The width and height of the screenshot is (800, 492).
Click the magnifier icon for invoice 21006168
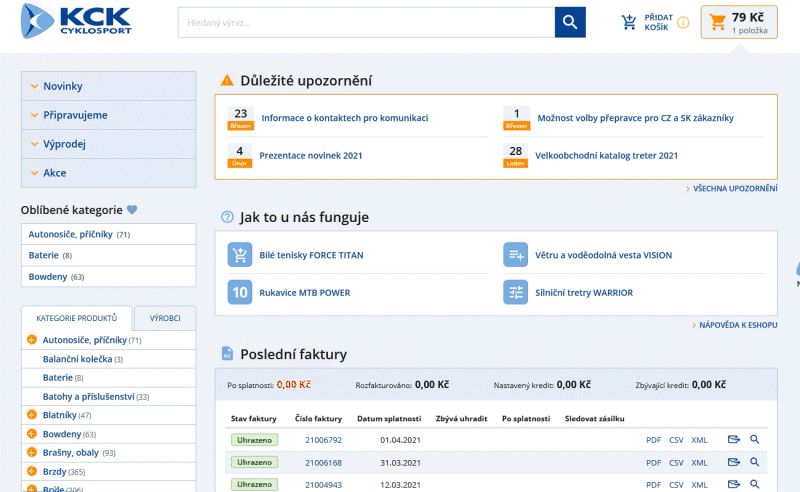(x=755, y=463)
